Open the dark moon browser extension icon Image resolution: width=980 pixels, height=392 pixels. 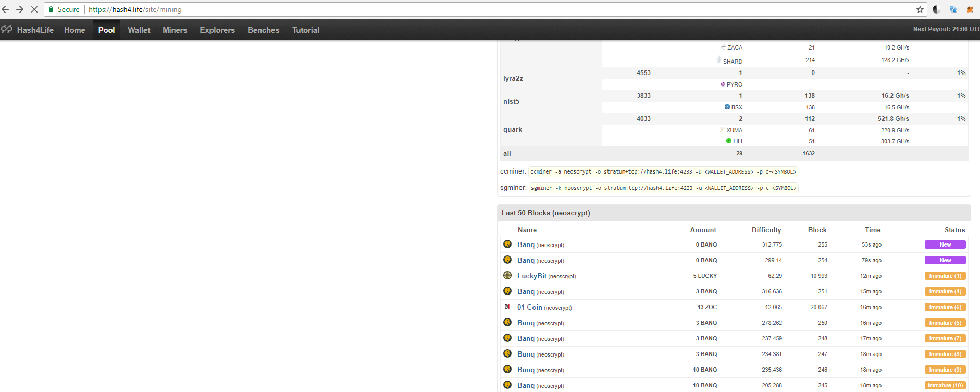point(936,9)
